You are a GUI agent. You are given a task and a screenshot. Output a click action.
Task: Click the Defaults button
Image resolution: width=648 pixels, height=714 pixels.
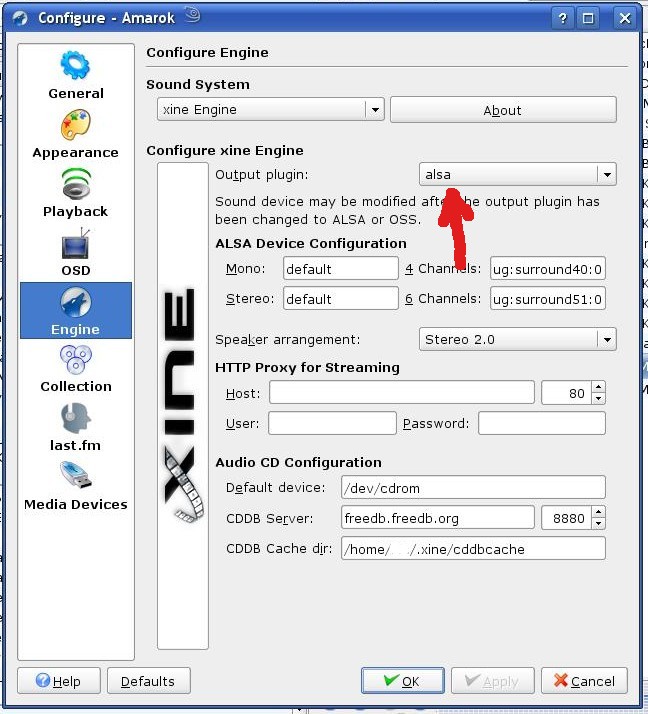pyautogui.click(x=148, y=681)
